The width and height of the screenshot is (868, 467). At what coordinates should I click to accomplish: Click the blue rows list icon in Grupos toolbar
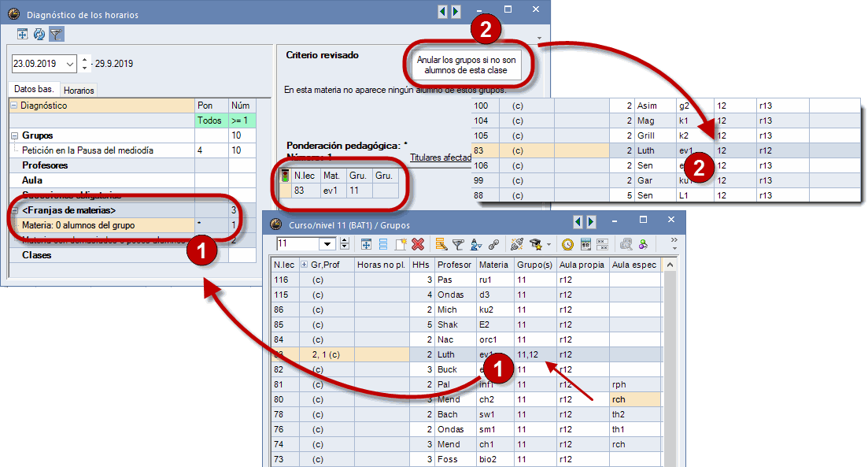383,244
